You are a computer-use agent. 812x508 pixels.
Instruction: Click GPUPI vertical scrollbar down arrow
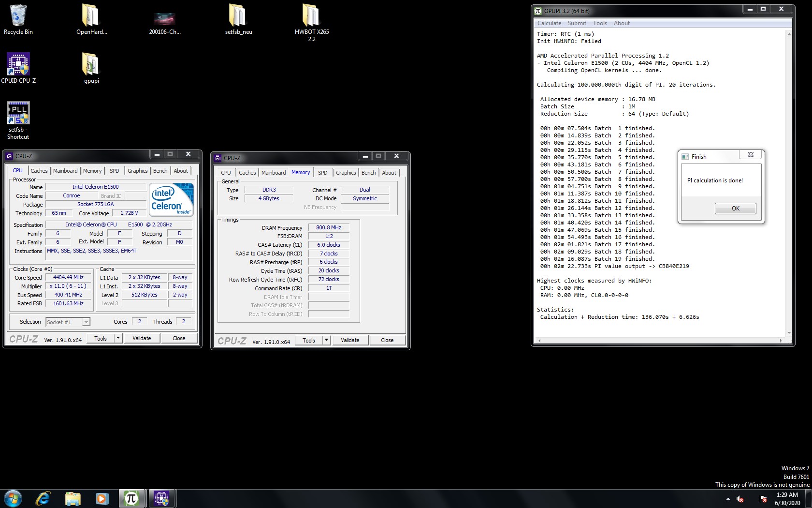(789, 333)
